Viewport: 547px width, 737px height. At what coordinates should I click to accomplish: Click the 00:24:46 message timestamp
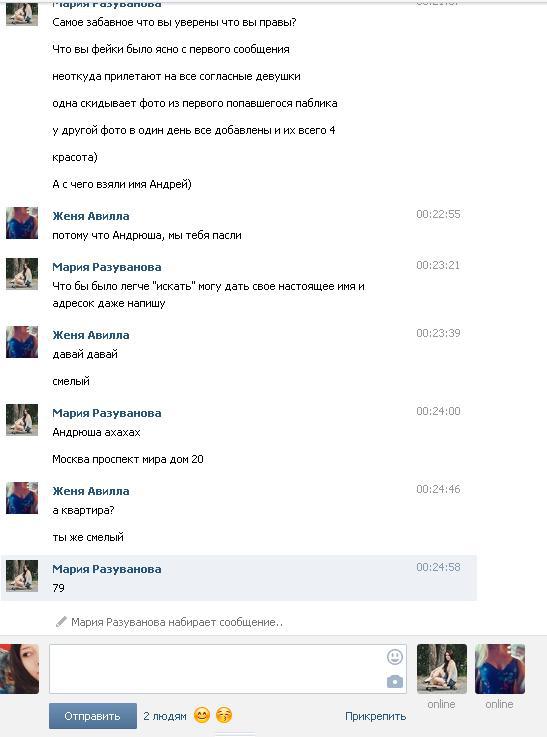pos(438,489)
